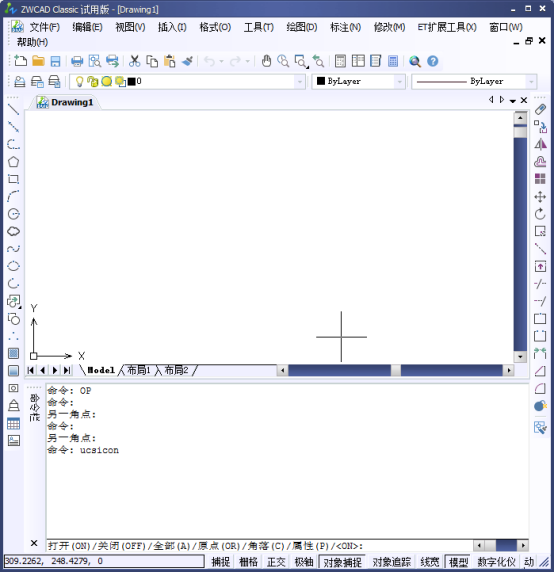This screenshot has height=572, width=554.
Task: Activate the Pan hand tool
Action: point(266,61)
